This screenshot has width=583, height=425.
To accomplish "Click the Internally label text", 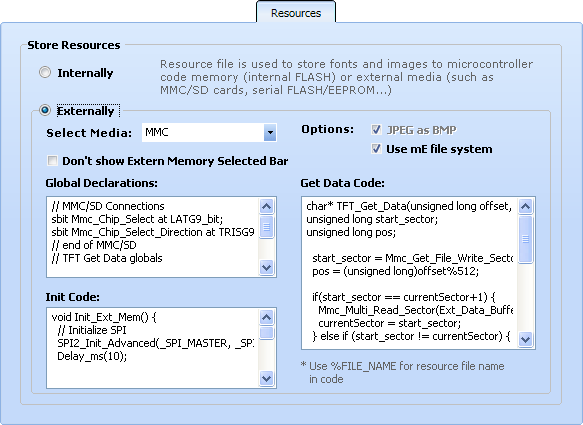I will coord(85,73).
